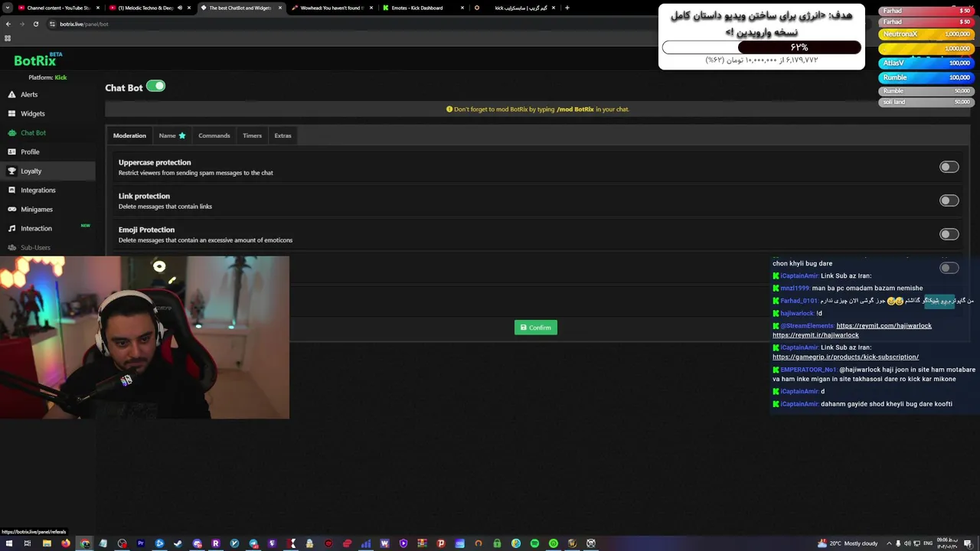The image size is (980, 551).
Task: Click the EMPERATOOR_No1 username in chat
Action: coord(808,370)
